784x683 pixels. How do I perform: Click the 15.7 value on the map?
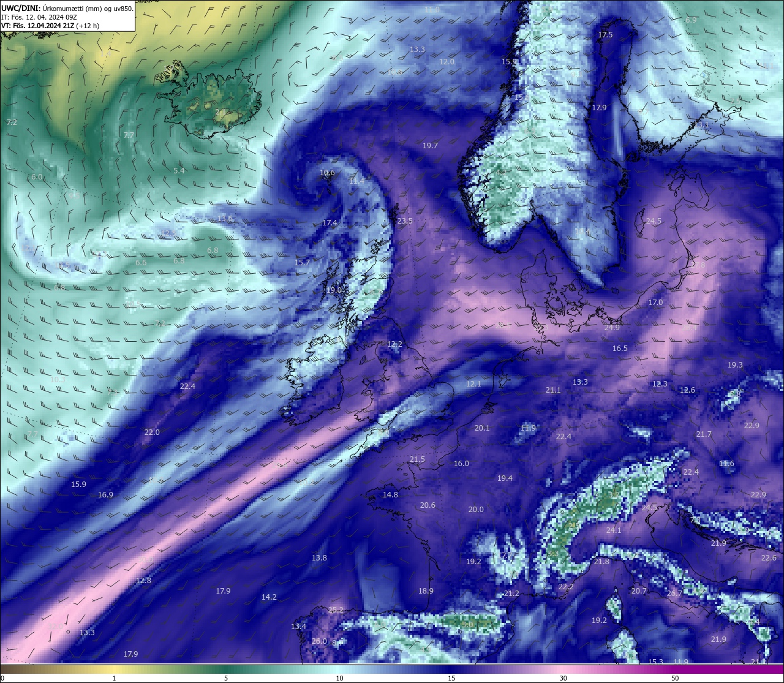[x=303, y=262]
